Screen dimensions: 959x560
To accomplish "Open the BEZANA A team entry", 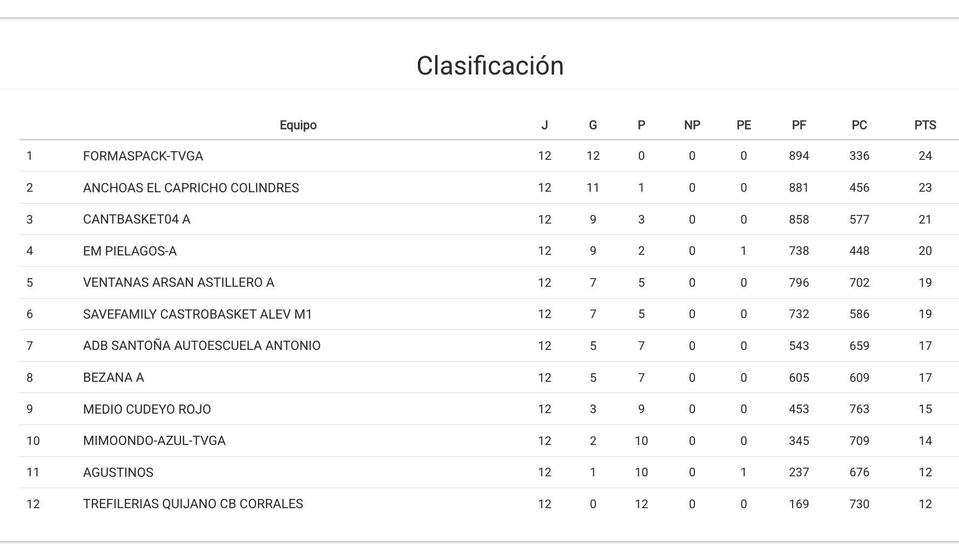I will click(x=113, y=377).
